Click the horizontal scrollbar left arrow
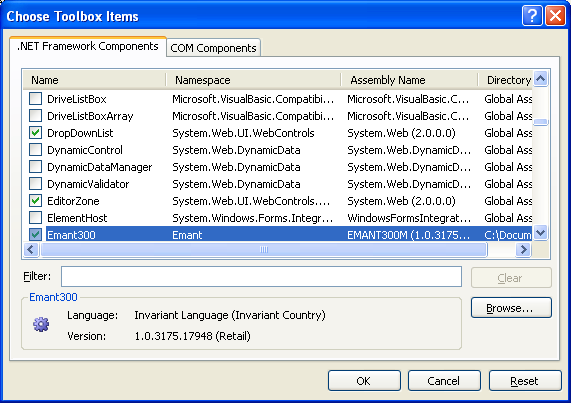Screen dimensions: 571x403 coord(31,249)
